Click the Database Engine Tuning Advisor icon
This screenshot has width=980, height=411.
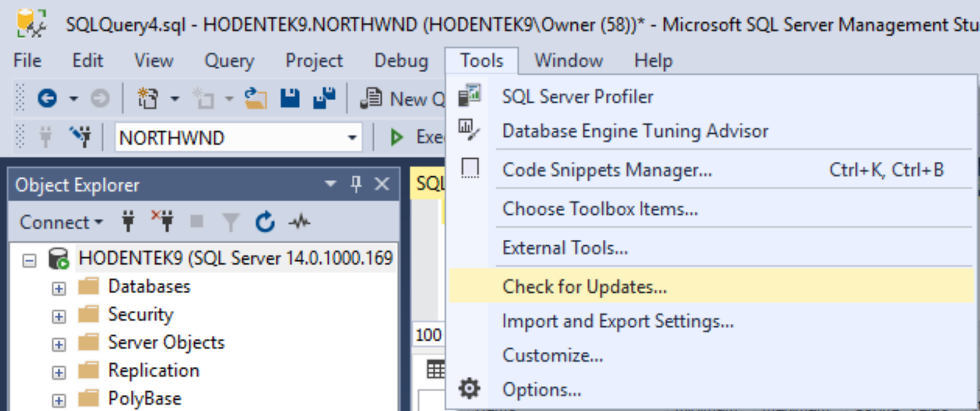point(469,130)
